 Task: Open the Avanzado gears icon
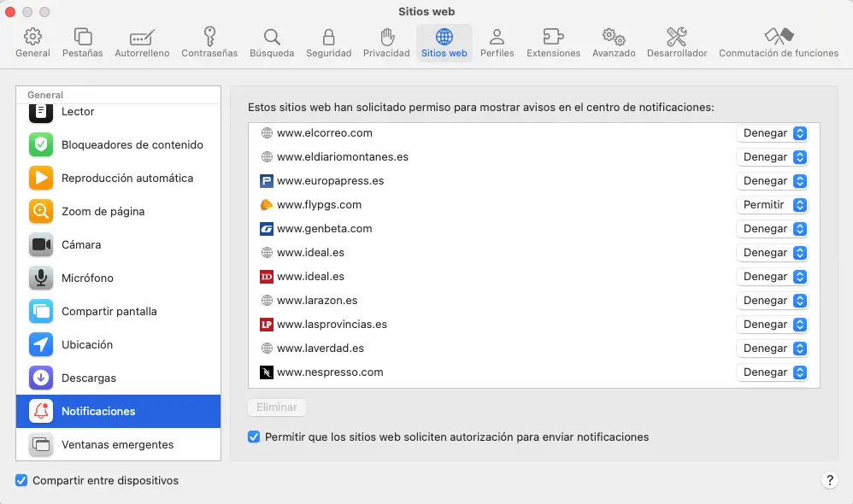coord(614,37)
